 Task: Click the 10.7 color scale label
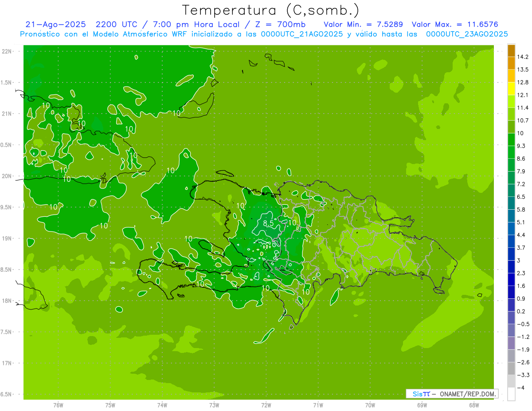pyautogui.click(x=523, y=121)
